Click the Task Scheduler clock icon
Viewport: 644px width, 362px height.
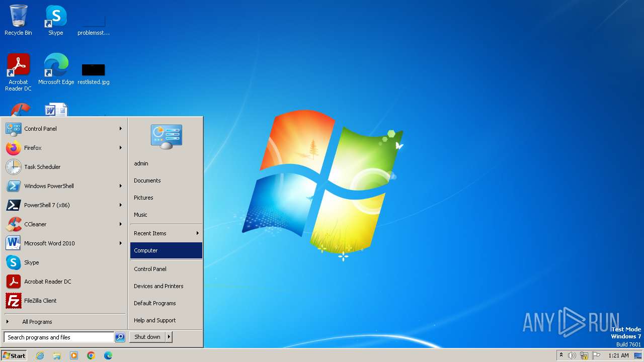14,167
